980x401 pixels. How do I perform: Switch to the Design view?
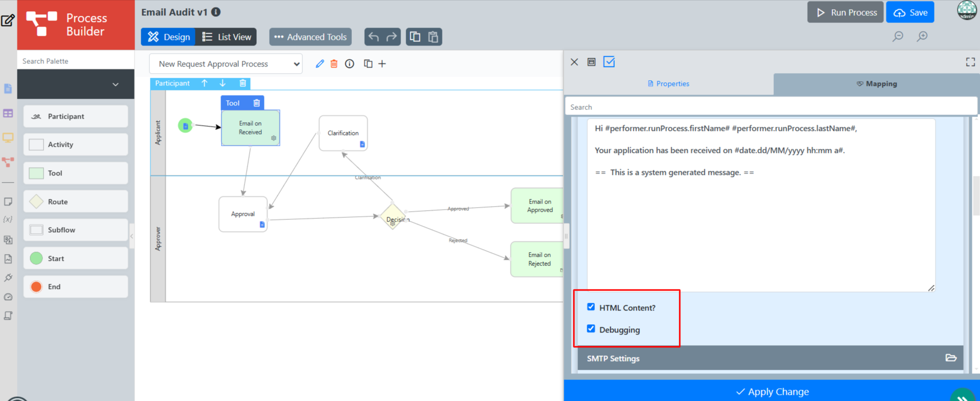[168, 37]
